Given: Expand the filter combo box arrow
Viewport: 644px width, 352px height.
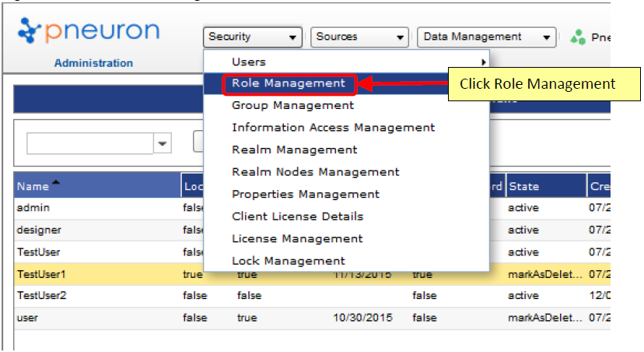Looking at the screenshot, I should (163, 143).
